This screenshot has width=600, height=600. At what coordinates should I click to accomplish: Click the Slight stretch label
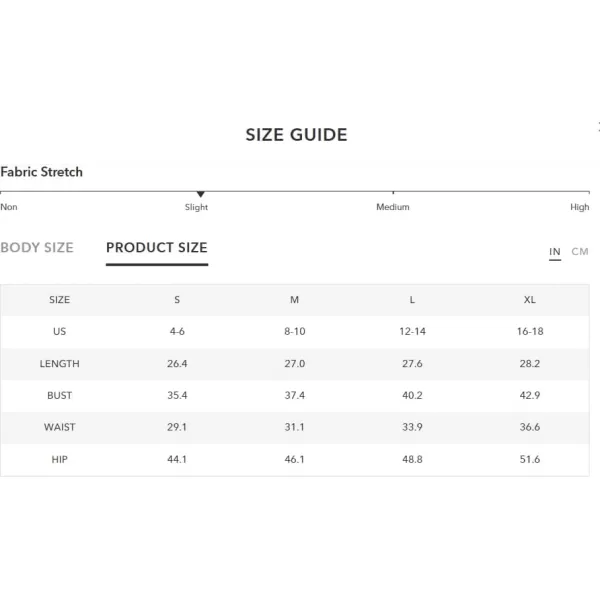196,207
